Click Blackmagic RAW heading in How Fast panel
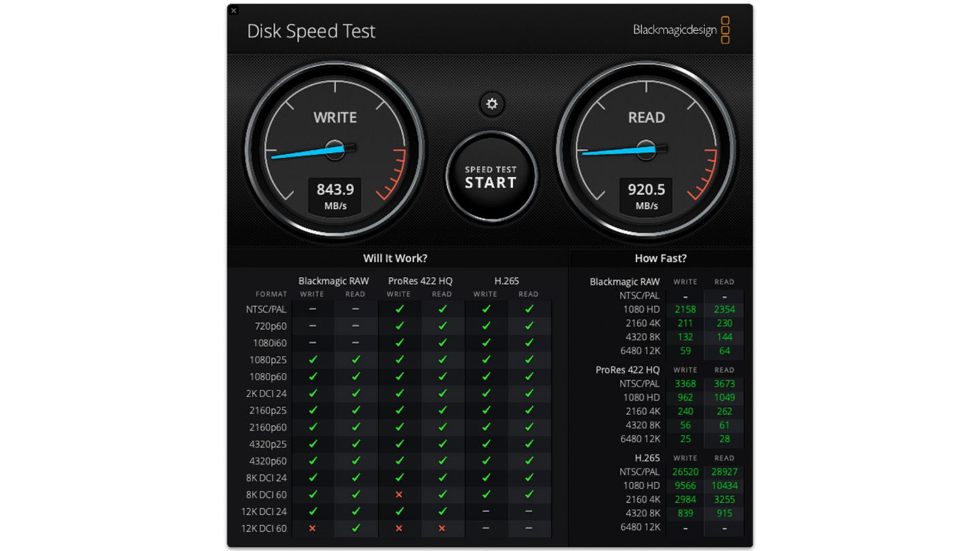 [x=625, y=282]
